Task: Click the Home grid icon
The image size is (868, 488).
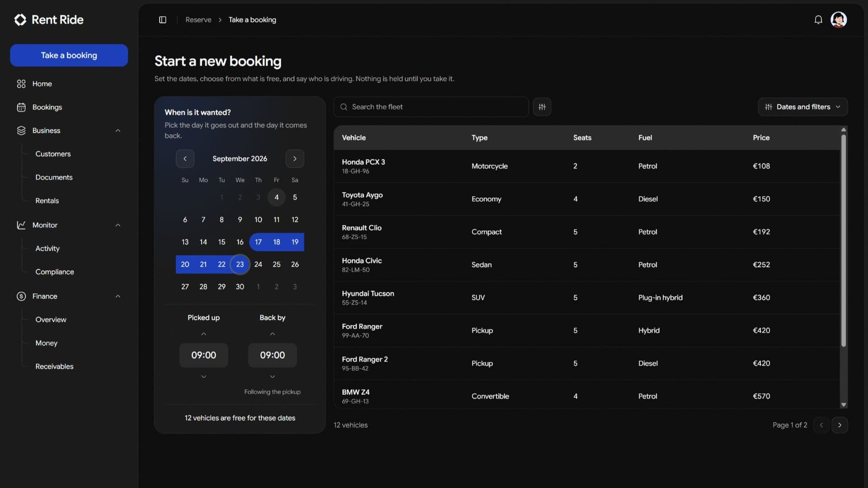Action: point(21,84)
